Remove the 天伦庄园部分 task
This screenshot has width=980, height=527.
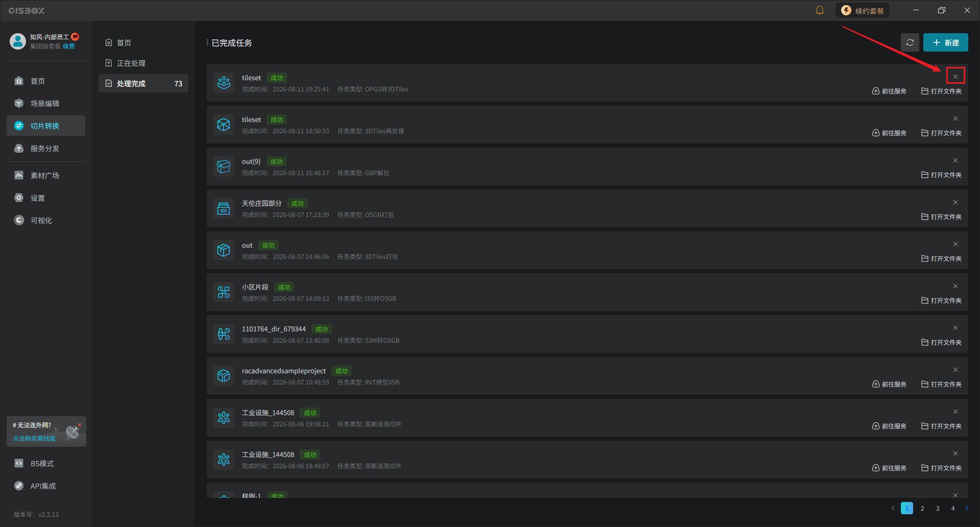click(x=955, y=202)
